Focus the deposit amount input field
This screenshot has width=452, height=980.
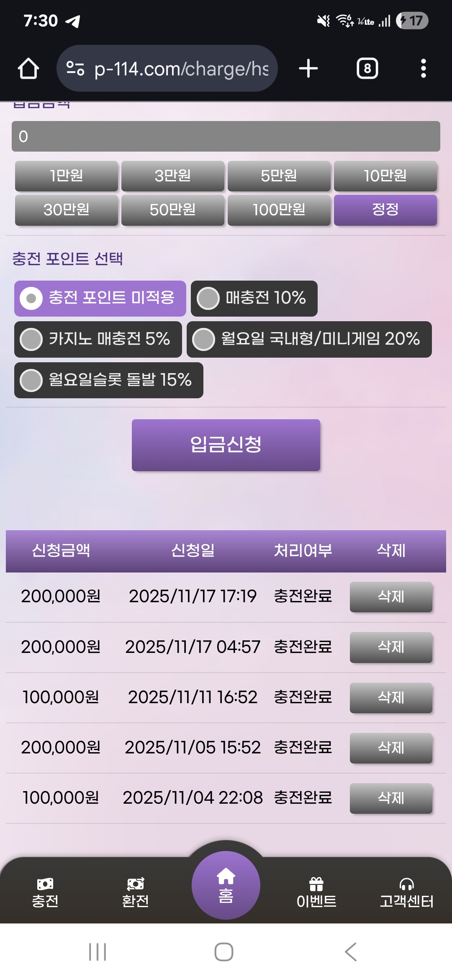[226, 137]
